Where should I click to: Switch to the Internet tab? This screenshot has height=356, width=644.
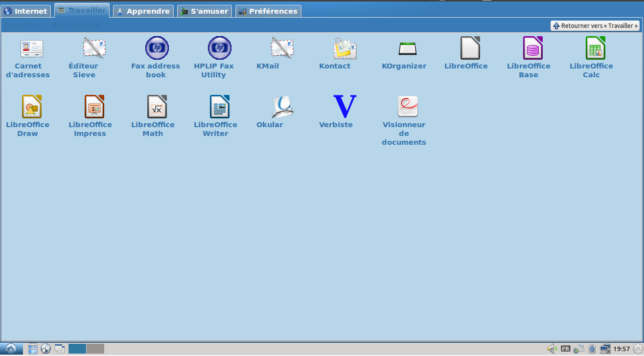(26, 11)
